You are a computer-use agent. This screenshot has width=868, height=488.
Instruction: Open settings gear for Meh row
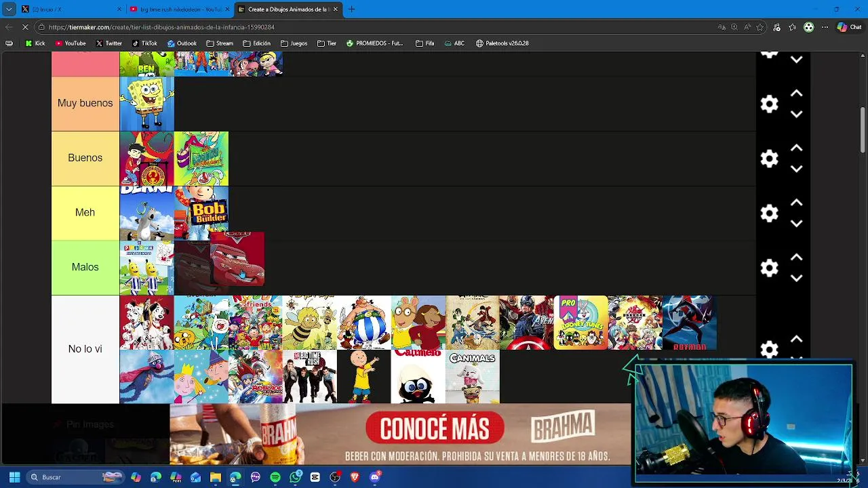tap(769, 213)
